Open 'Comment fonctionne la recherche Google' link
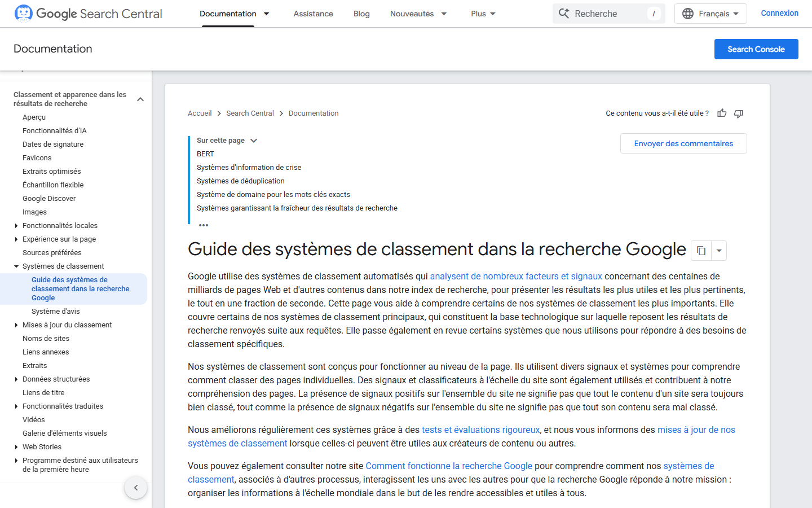The width and height of the screenshot is (812, 508). click(449, 466)
